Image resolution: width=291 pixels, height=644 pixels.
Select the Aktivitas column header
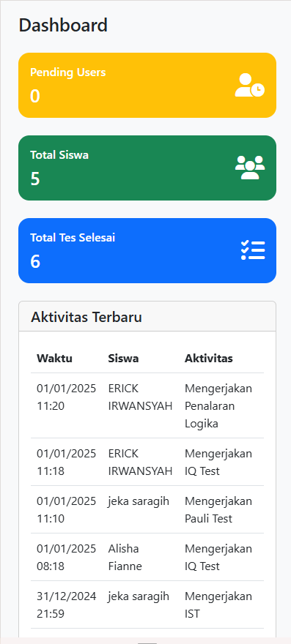pos(209,358)
